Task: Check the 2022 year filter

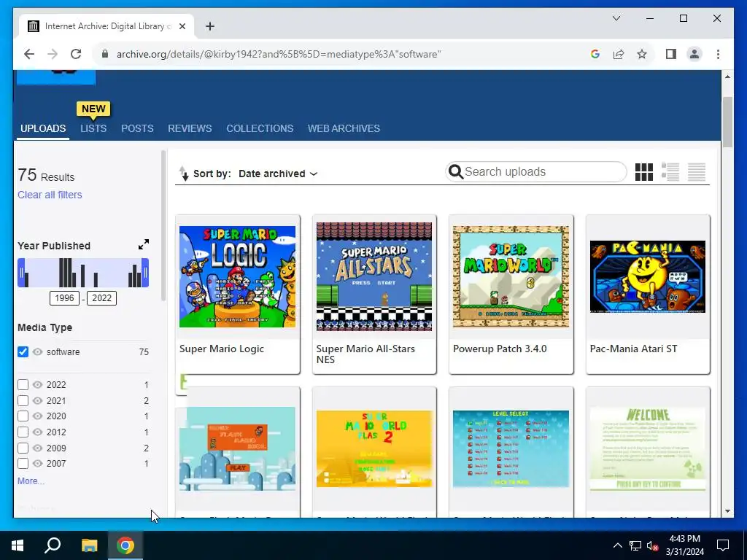Action: click(23, 385)
